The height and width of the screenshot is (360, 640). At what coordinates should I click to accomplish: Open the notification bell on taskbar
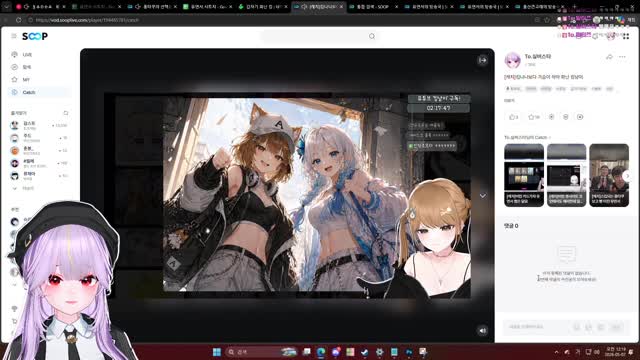pyautogui.click(x=631, y=352)
